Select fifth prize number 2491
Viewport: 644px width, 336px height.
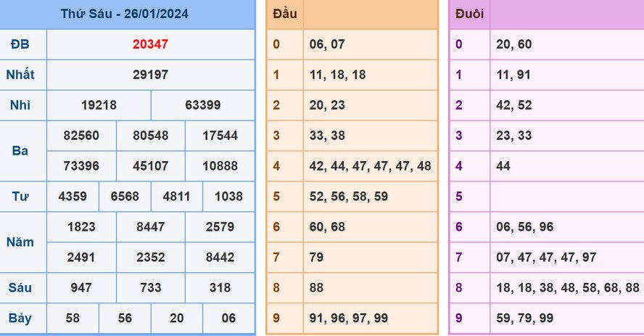(81, 258)
